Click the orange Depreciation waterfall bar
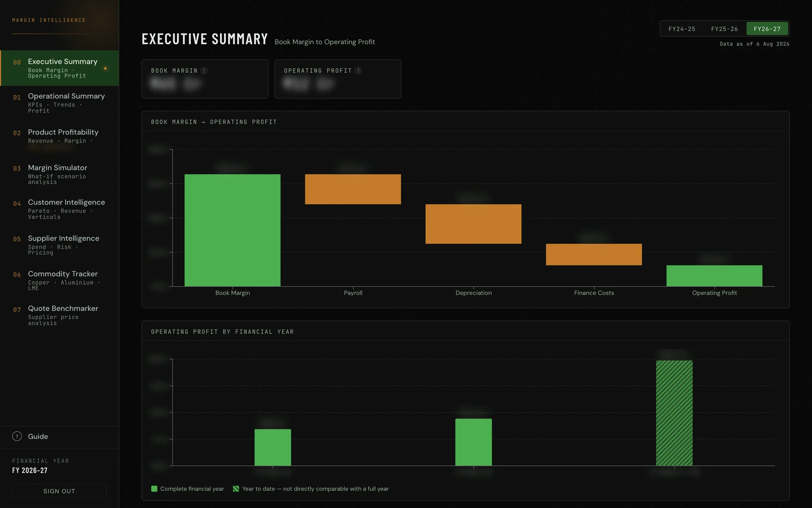The image size is (812, 508). pos(473,224)
